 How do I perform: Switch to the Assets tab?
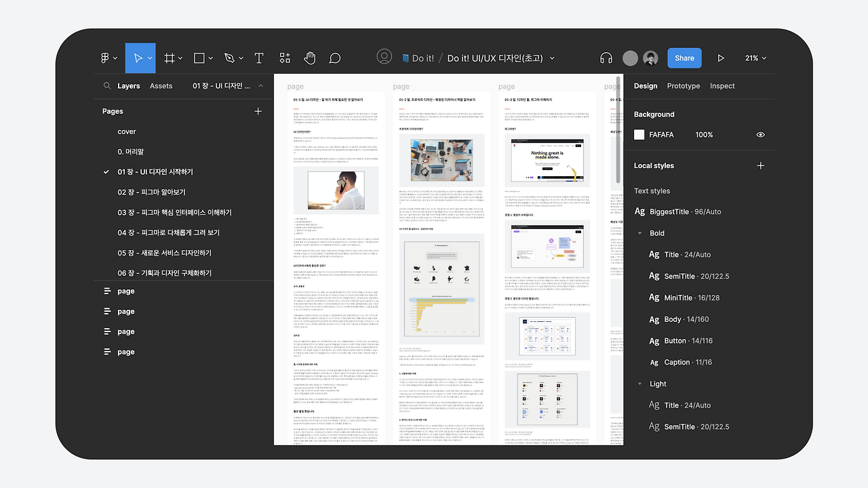(x=161, y=86)
